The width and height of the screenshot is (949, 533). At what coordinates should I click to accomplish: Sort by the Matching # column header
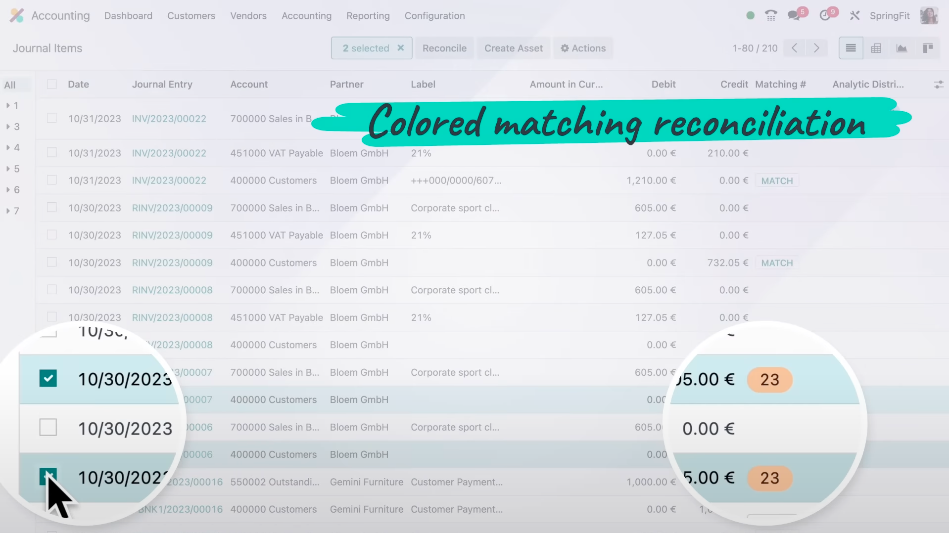780,84
